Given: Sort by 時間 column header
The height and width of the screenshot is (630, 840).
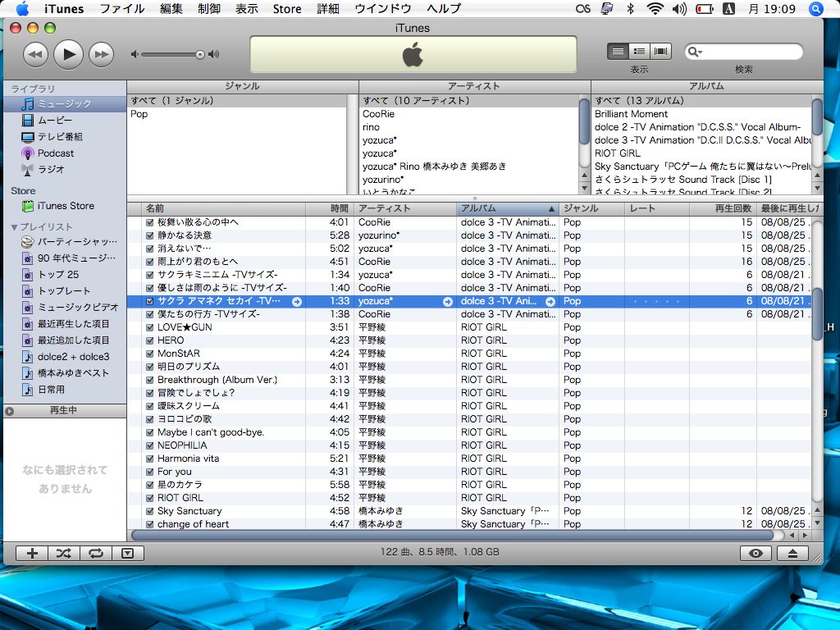Looking at the screenshot, I should 330,208.
